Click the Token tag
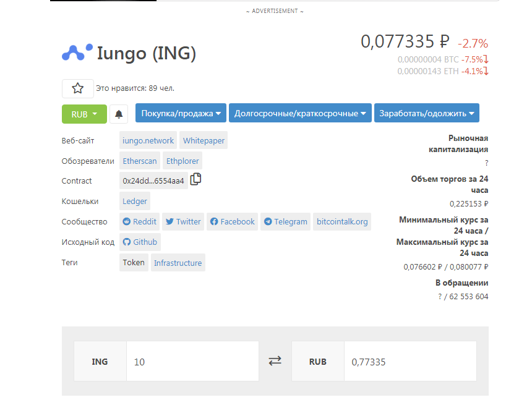 134,262
